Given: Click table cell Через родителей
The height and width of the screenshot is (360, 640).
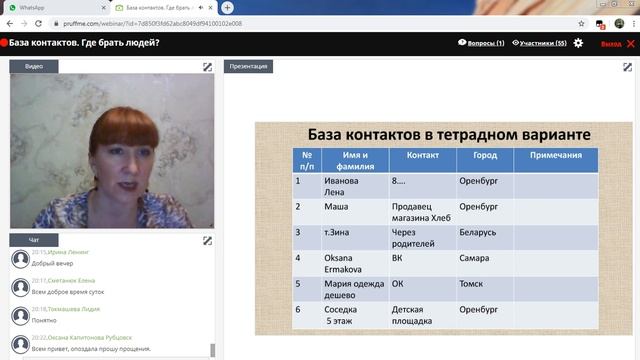Looking at the screenshot, I should [422, 238].
